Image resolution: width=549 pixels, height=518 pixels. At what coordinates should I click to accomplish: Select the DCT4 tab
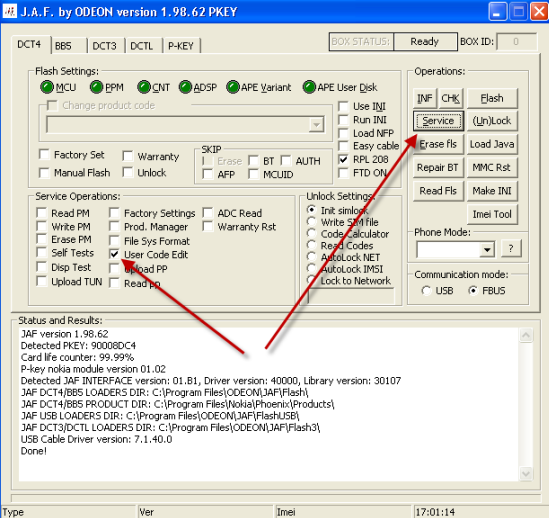tap(31, 44)
